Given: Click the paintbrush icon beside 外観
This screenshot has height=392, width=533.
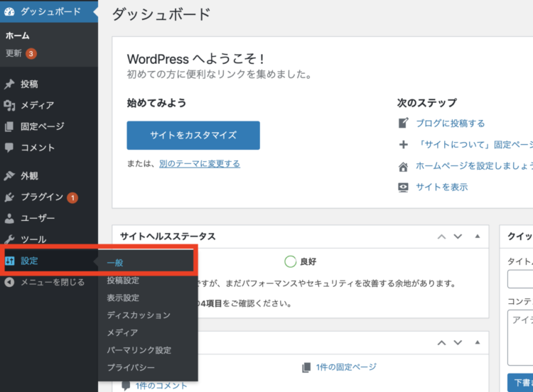Looking at the screenshot, I should (9, 175).
